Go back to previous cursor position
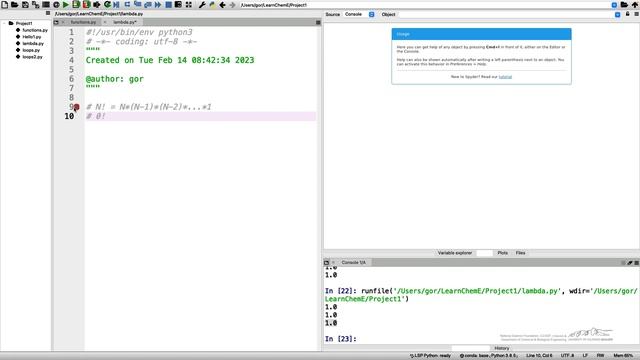 pos(222,4)
